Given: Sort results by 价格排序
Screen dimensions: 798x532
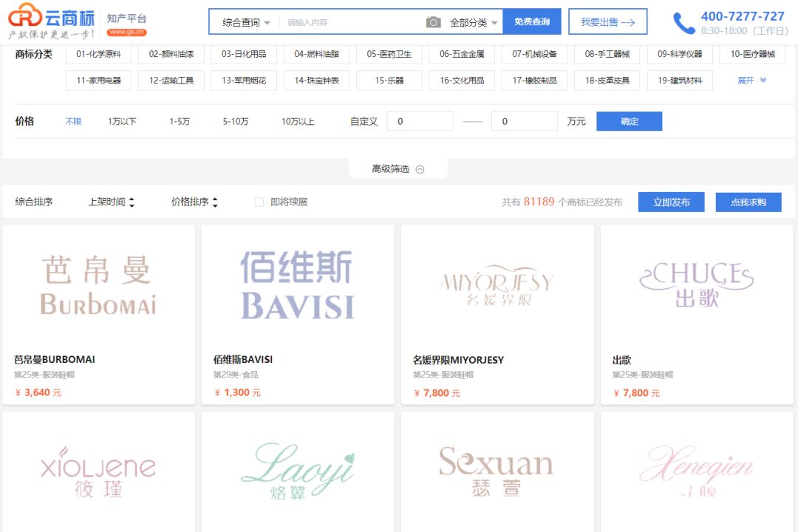Looking at the screenshot, I should [x=190, y=202].
